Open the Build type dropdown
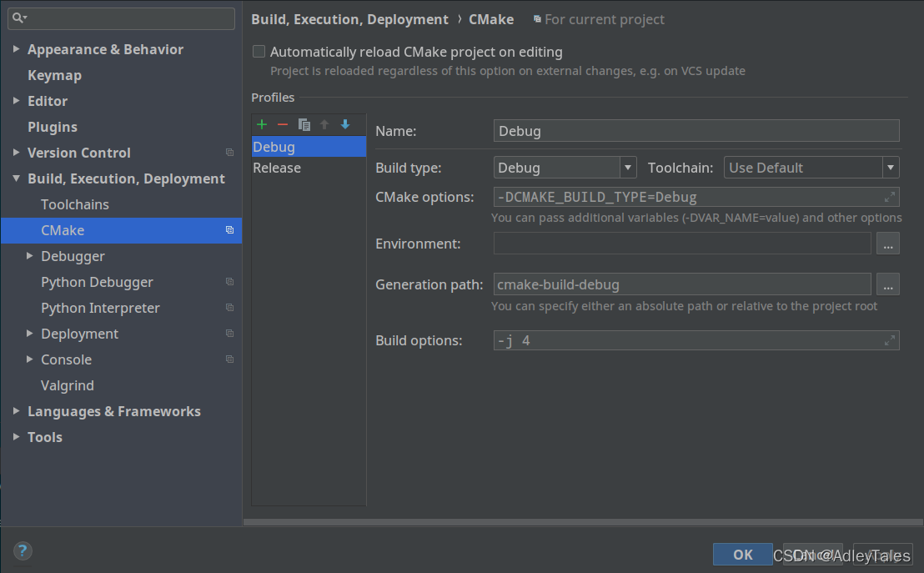Image resolution: width=924 pixels, height=573 pixels. click(x=628, y=168)
